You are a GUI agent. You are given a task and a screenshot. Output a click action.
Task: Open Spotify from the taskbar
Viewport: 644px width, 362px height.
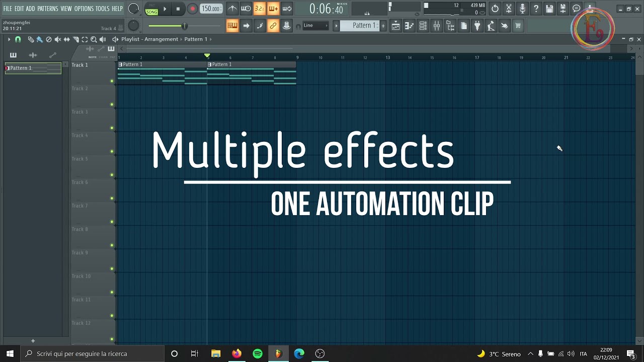click(258, 353)
